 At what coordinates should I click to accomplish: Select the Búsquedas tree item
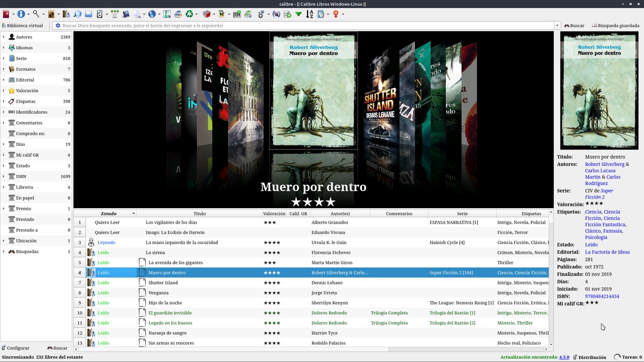point(36,251)
